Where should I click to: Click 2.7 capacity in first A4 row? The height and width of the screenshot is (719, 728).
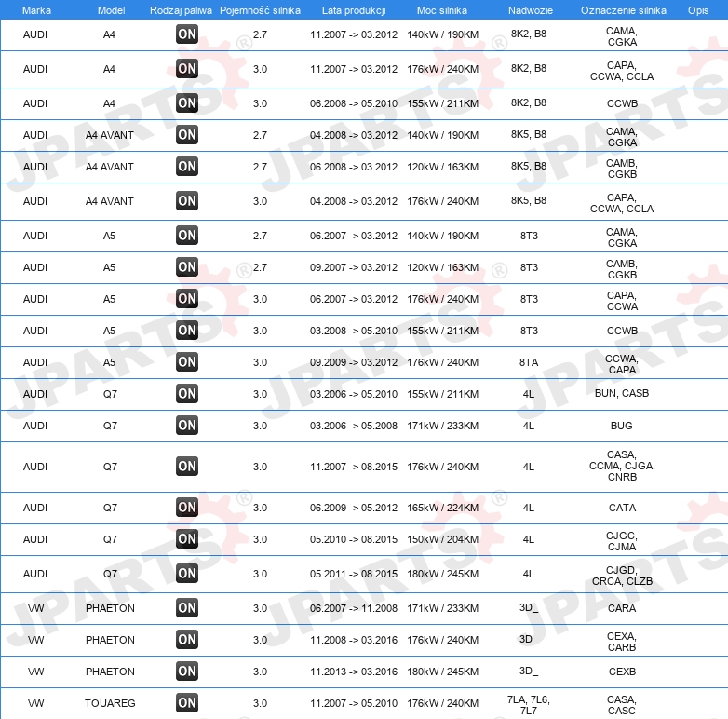coord(260,34)
